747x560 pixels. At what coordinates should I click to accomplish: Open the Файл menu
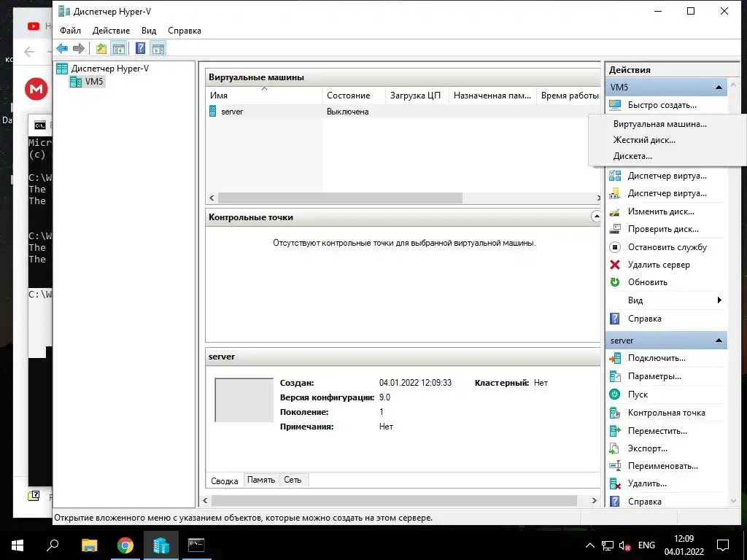click(71, 31)
